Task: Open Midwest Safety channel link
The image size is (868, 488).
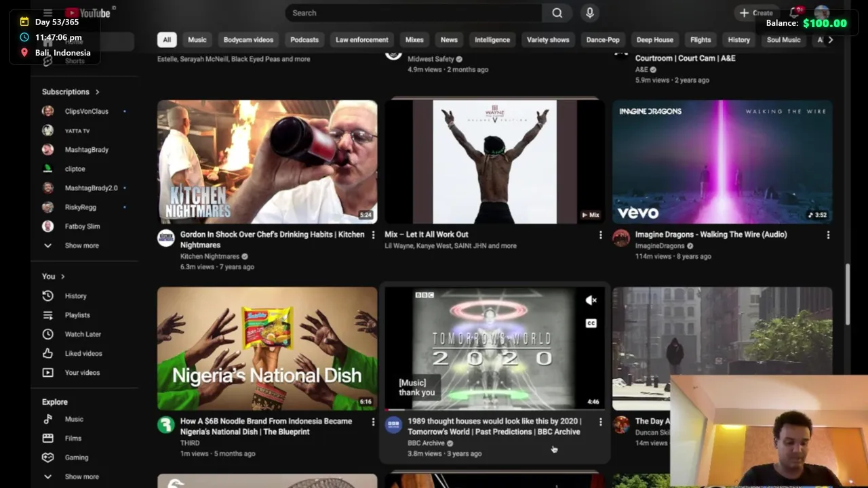Action: coord(431,59)
